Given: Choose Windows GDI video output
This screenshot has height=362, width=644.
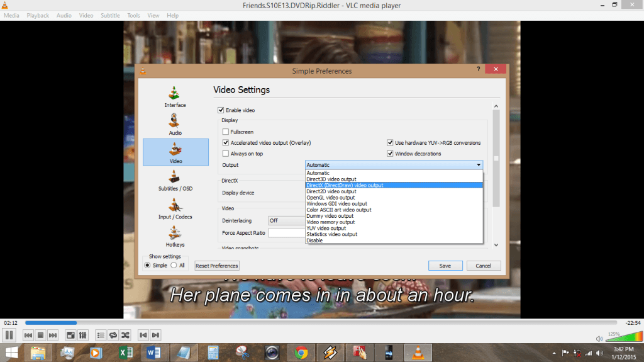Looking at the screenshot, I should click(x=394, y=203).
